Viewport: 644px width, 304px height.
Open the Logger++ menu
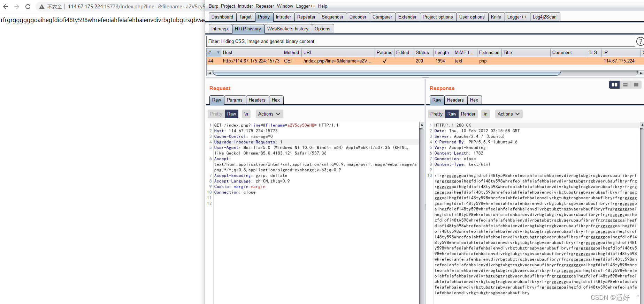click(306, 6)
